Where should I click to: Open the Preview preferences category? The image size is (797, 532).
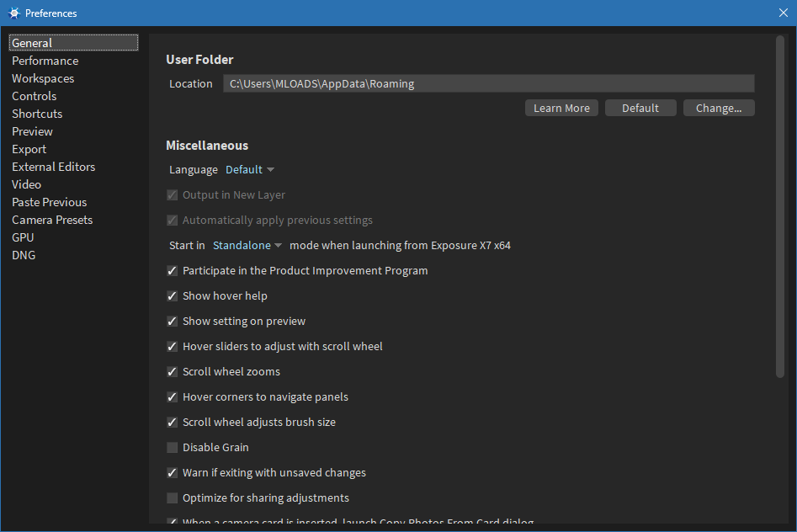pos(33,131)
